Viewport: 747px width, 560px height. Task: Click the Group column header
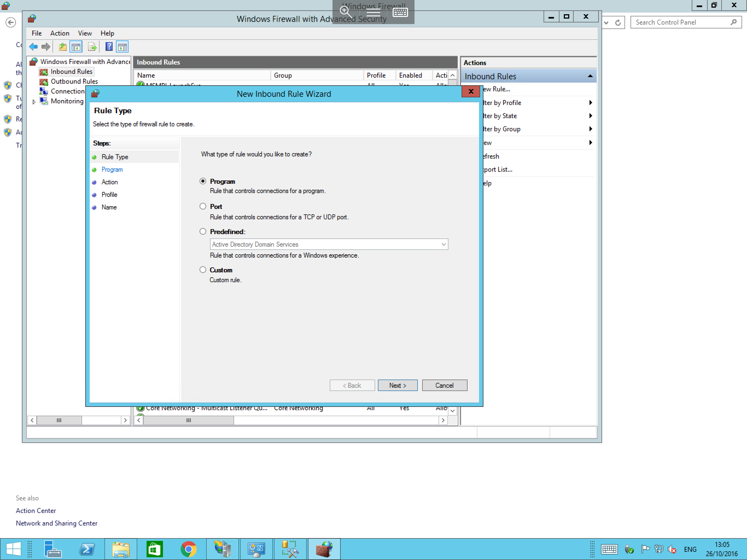pos(317,75)
